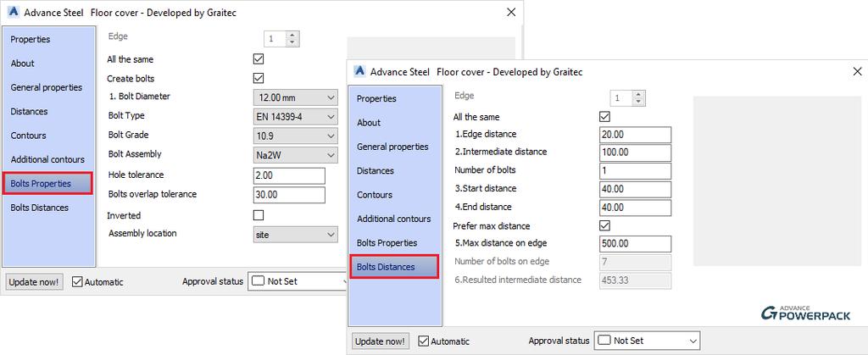Select Bolts Properties in front window sidebar

click(394, 243)
